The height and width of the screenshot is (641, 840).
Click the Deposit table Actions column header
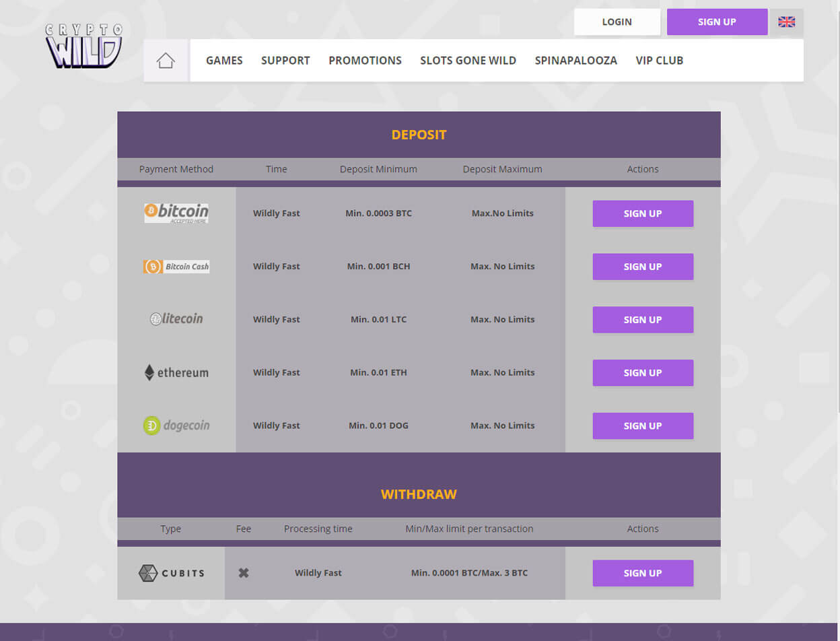pos(643,169)
